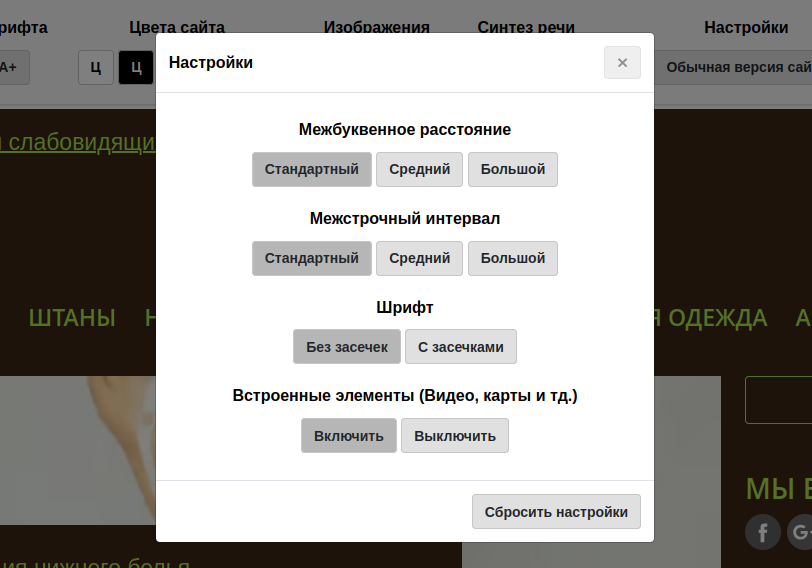The height and width of the screenshot is (568, 812).
Task: Switch to Обычная версия сайта
Action: click(736, 68)
